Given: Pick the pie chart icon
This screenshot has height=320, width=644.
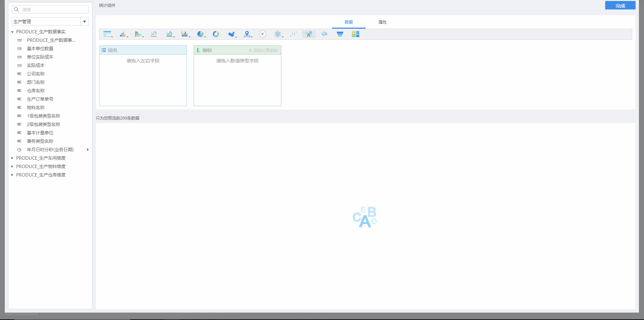Looking at the screenshot, I should click(x=200, y=34).
